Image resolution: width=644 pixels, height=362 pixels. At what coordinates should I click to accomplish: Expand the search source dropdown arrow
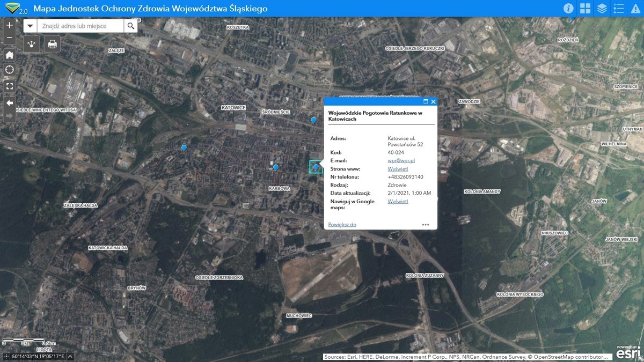point(30,26)
